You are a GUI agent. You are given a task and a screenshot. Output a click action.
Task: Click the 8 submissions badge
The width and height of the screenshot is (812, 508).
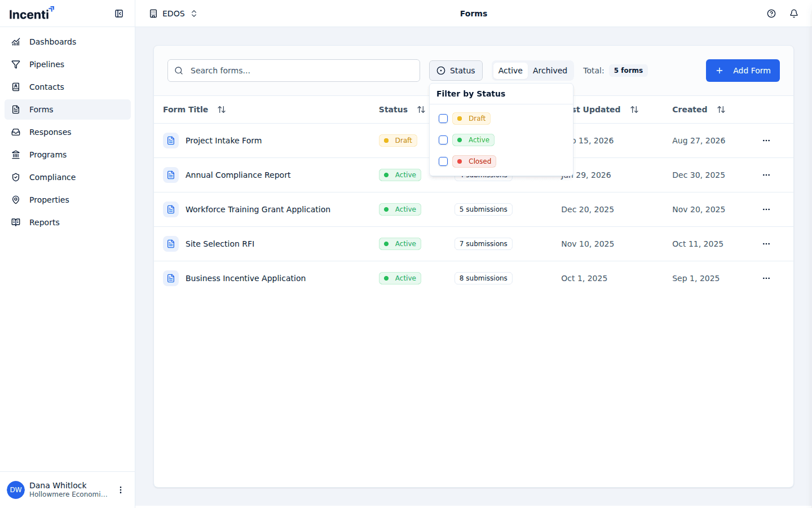point(483,278)
